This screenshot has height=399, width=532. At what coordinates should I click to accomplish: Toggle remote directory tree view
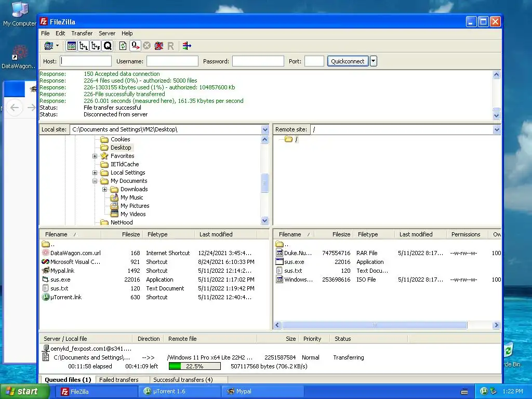(x=96, y=46)
